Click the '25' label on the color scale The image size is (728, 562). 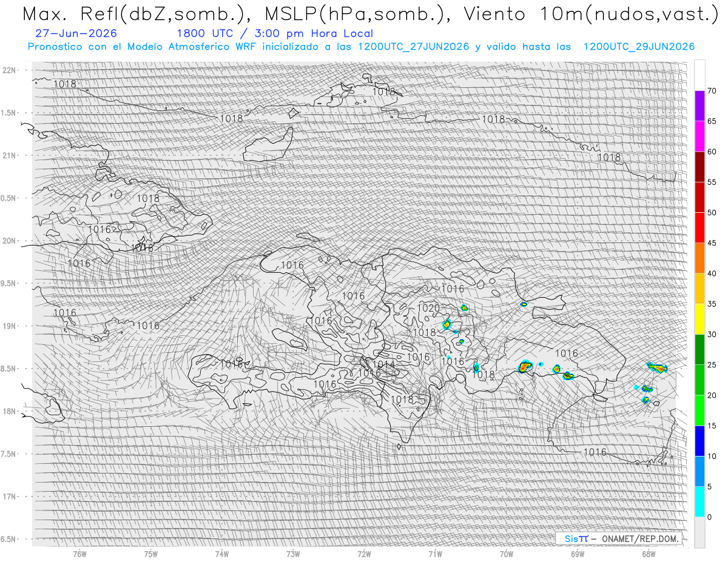click(x=712, y=364)
